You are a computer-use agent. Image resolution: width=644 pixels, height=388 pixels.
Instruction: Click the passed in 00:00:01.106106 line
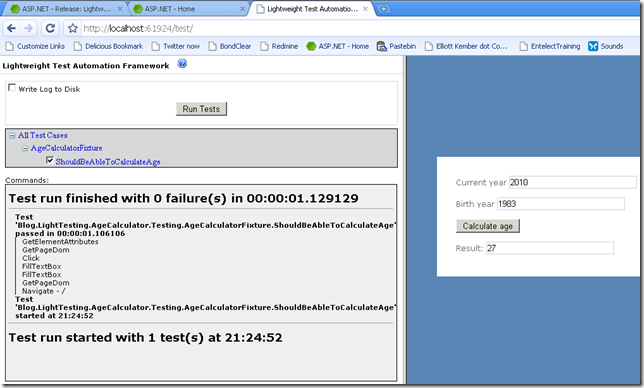[70, 234]
